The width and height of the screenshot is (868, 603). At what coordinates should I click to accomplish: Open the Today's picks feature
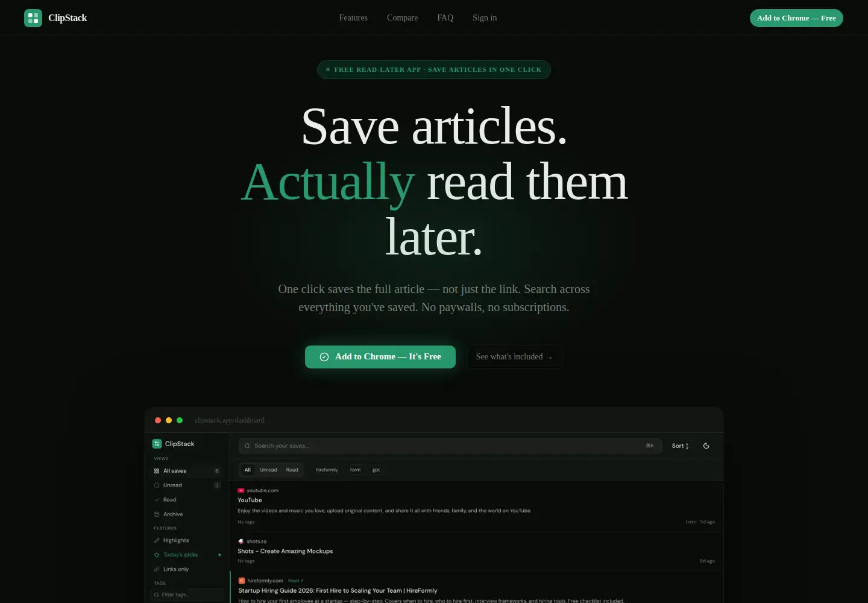pyautogui.click(x=187, y=555)
